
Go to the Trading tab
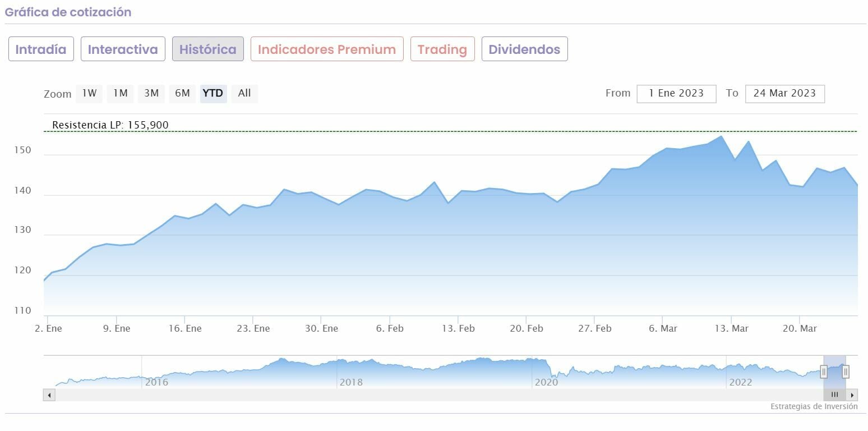(442, 49)
